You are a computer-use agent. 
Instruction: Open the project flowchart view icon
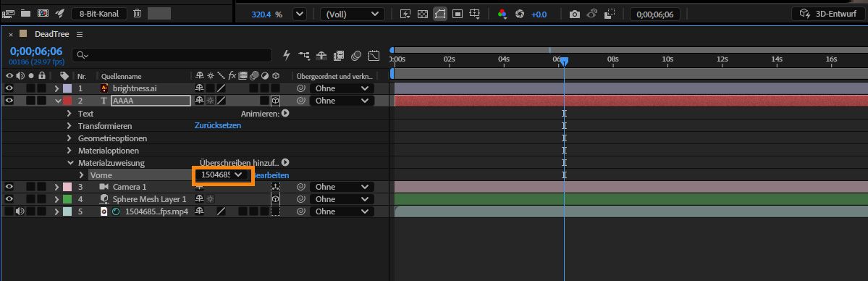(x=8, y=14)
